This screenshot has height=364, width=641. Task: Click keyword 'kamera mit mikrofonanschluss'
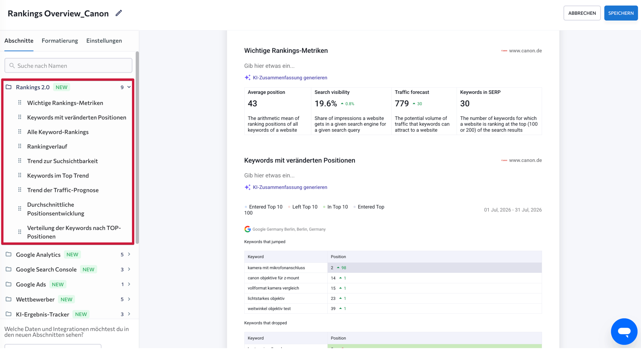tap(276, 268)
